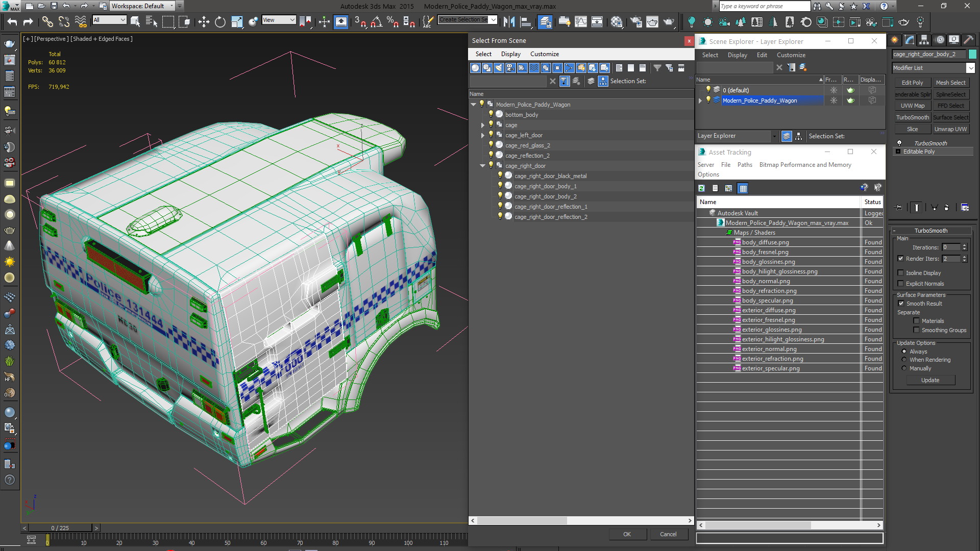This screenshot has width=980, height=551.
Task: Select Manually update option
Action: [904, 368]
